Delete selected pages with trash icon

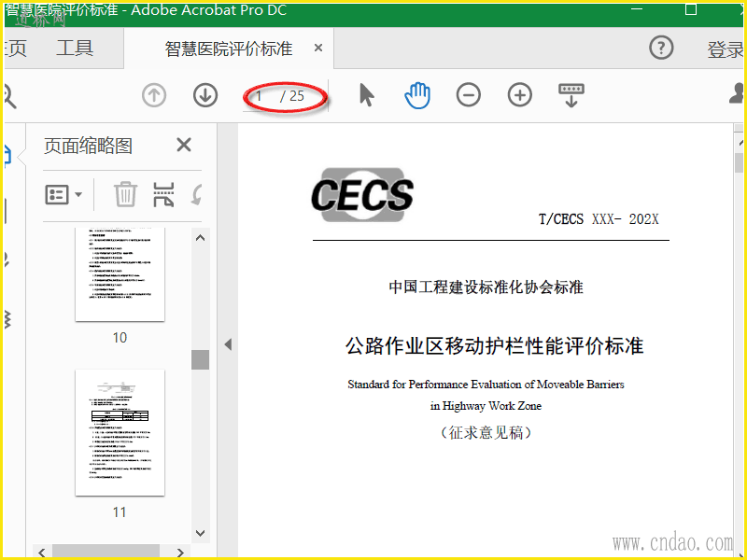pos(126,194)
